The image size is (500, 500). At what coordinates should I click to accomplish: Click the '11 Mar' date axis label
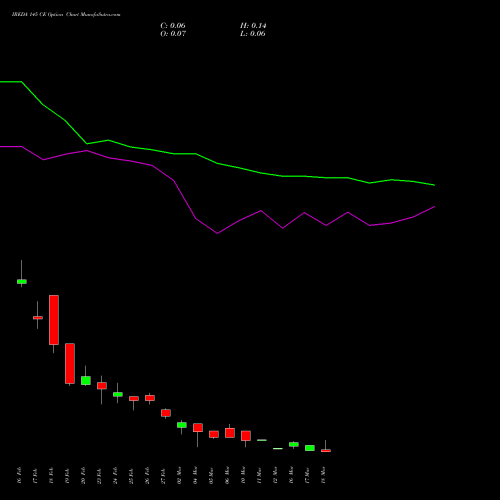(259, 475)
